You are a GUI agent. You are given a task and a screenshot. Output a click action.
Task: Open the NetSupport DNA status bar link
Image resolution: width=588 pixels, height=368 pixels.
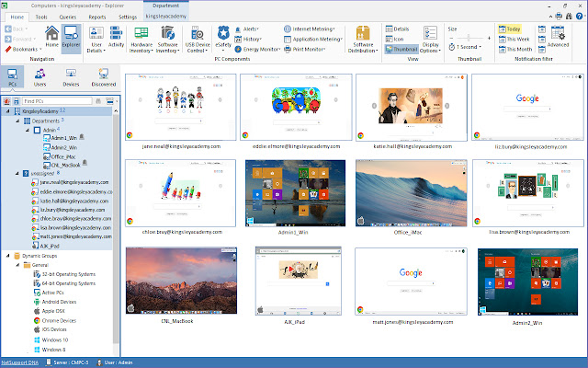point(19,362)
